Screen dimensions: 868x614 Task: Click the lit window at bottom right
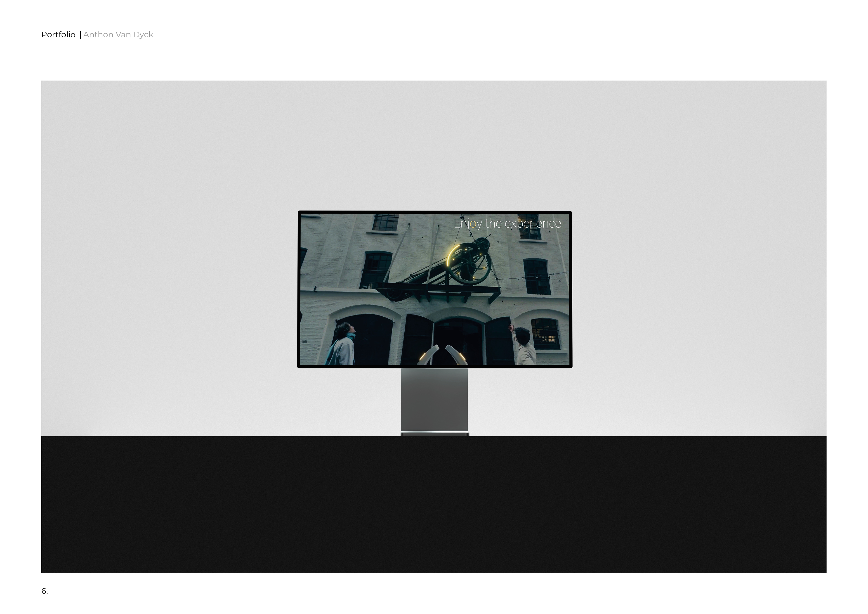pyautogui.click(x=545, y=334)
